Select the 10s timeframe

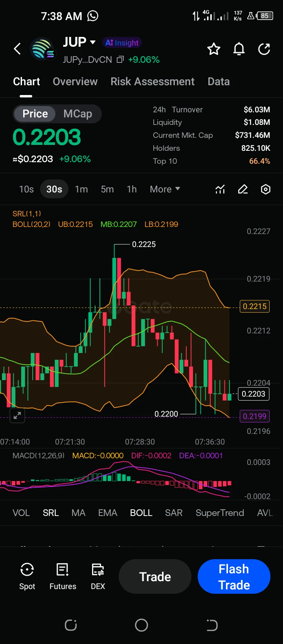(26, 189)
